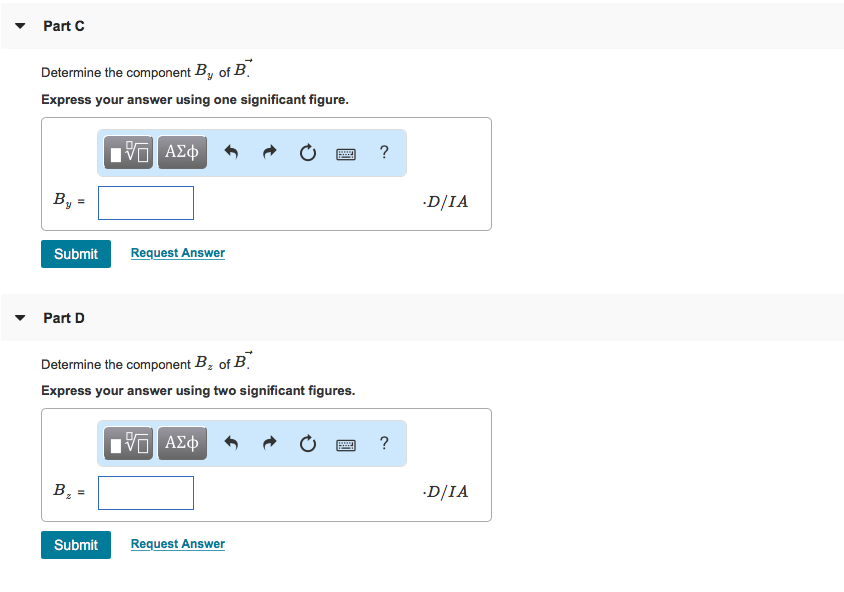Open help question mark in Part D

pyautogui.click(x=384, y=443)
